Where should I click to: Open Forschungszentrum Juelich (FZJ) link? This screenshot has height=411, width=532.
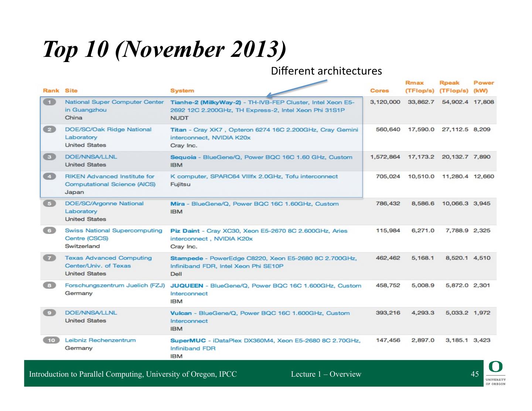click(115, 285)
